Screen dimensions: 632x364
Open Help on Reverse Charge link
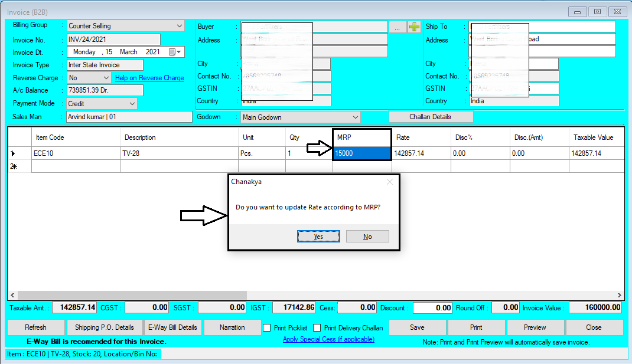149,77
